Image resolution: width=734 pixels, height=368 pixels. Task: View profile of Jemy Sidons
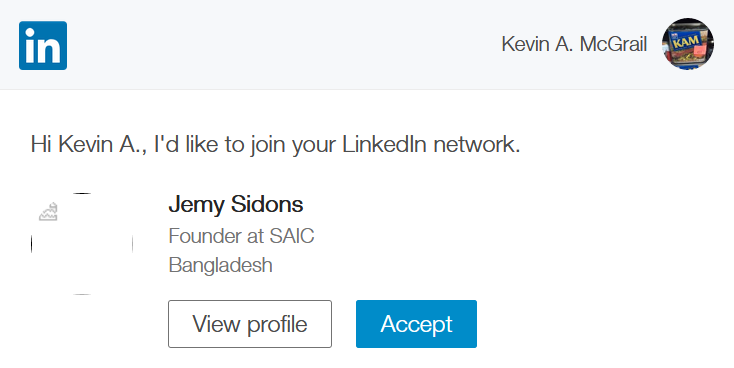250,324
